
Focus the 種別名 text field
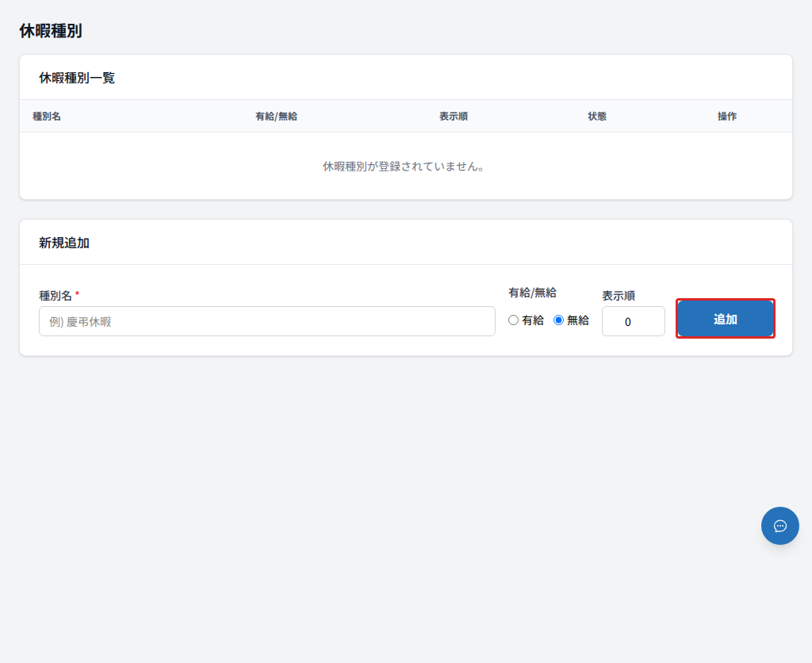point(266,321)
